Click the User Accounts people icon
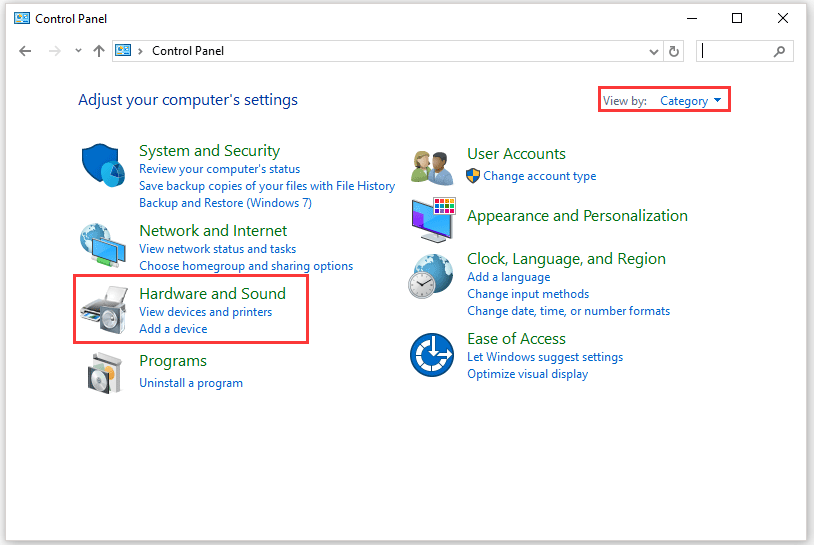The image size is (814, 545). point(434,165)
